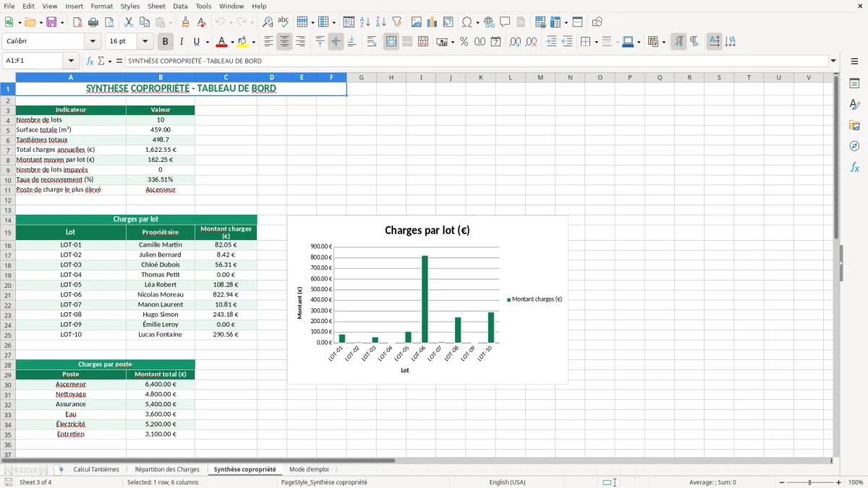Click the status bar language English (USA)
Image resolution: width=868 pixels, height=488 pixels.
(x=507, y=482)
